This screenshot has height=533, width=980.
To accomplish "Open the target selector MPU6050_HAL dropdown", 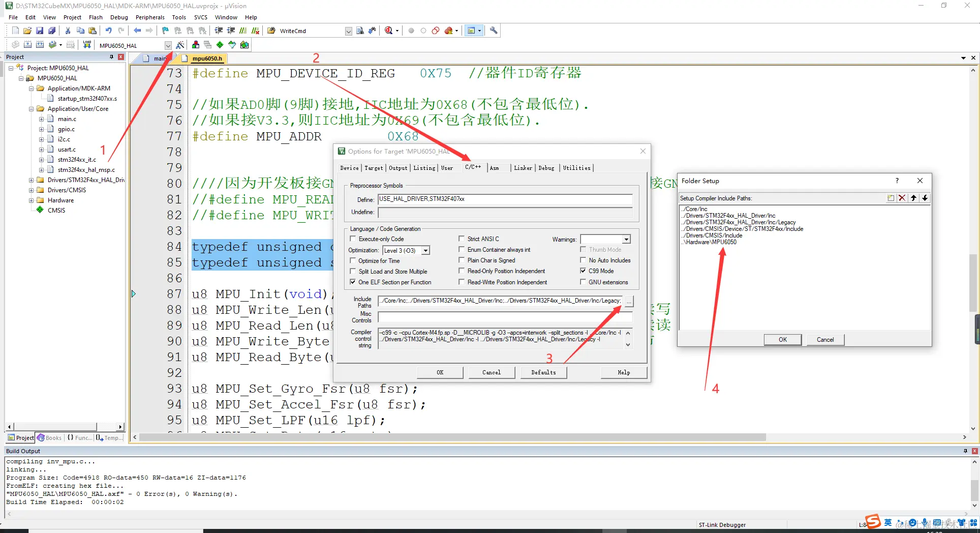I will pyautogui.click(x=168, y=45).
